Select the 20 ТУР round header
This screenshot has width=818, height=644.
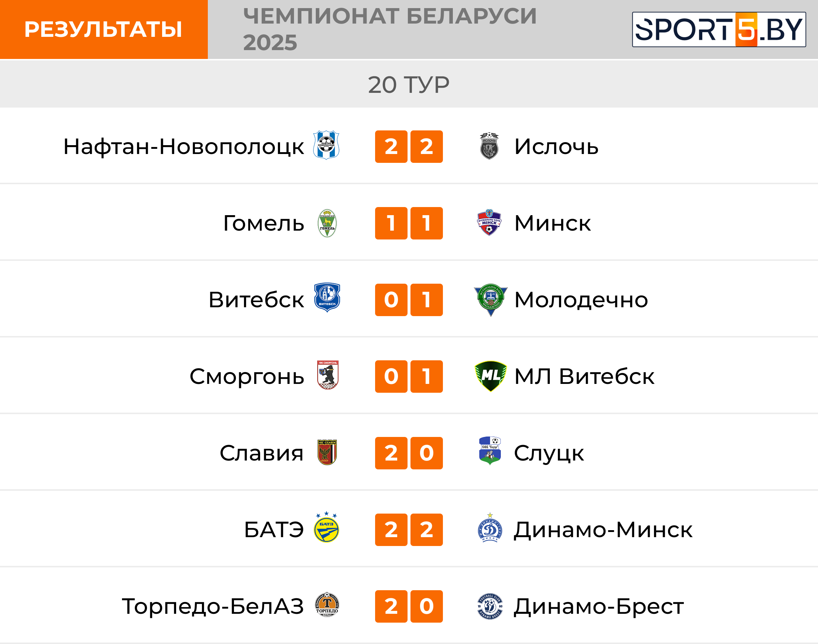[x=409, y=84]
